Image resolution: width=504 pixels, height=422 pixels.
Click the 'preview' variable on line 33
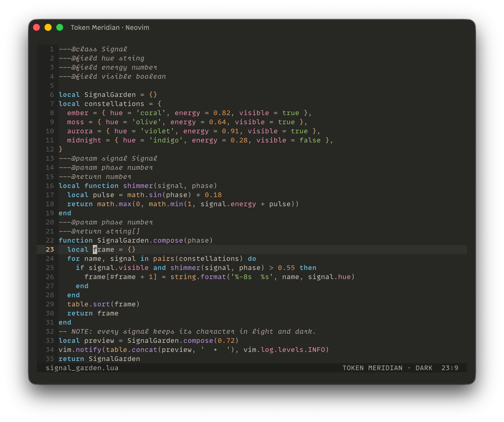pos(99,341)
